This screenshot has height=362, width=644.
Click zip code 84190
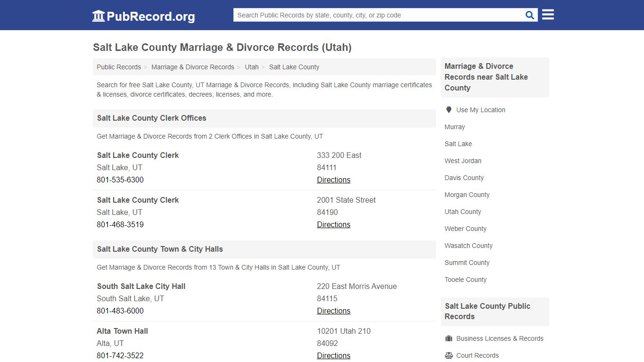tap(328, 212)
